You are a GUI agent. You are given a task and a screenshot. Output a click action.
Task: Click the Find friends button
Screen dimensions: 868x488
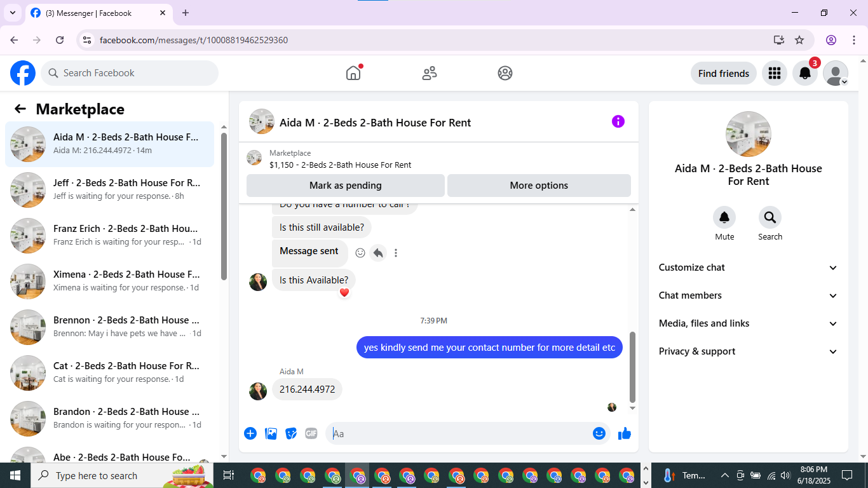724,73
